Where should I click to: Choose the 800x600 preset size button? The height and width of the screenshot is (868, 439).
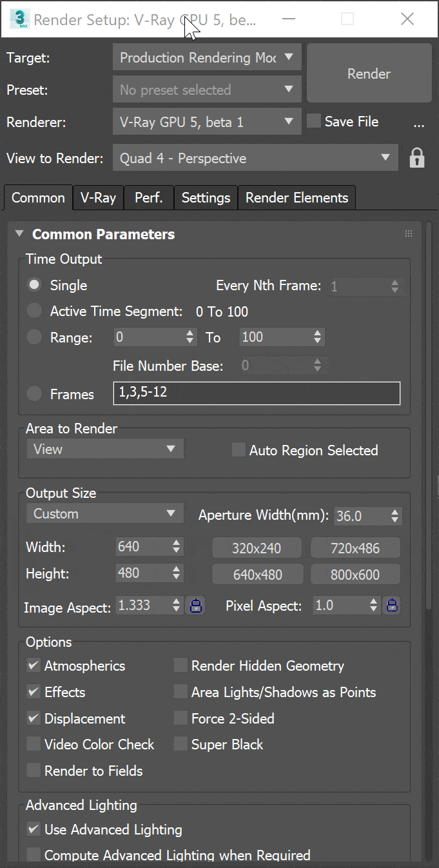coord(355,575)
